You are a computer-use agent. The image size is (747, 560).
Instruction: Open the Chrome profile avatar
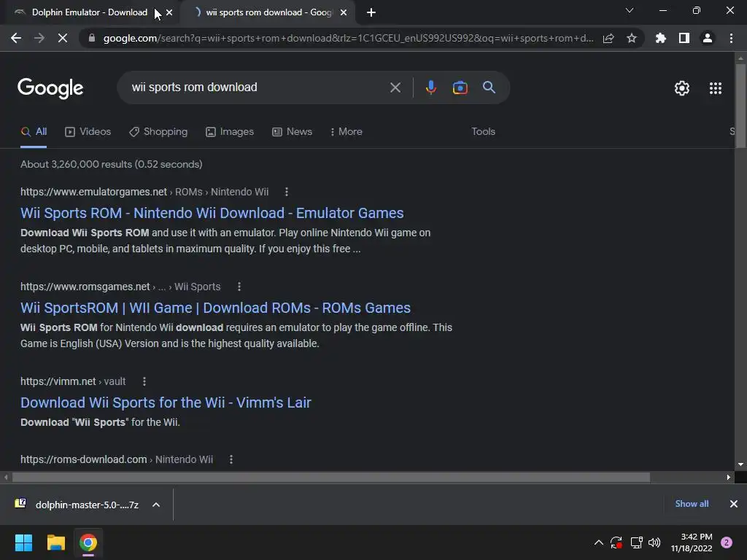coord(708,38)
